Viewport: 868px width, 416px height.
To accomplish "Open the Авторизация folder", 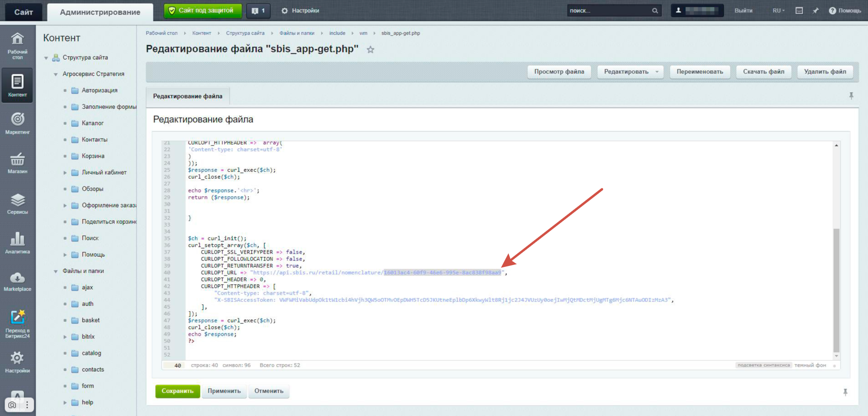I will pyautogui.click(x=95, y=90).
